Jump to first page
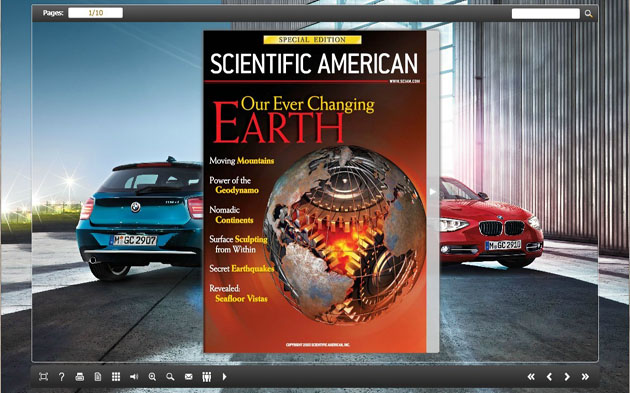 point(531,377)
